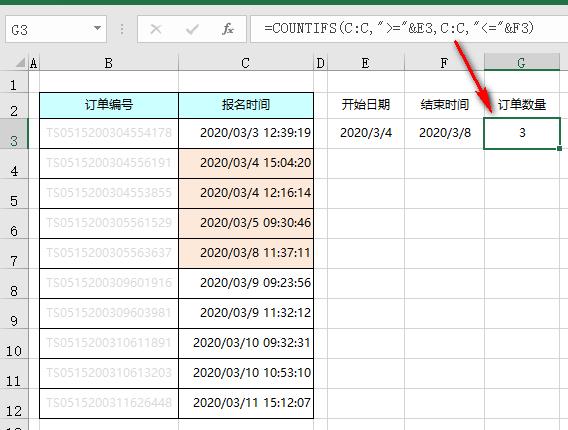Select row 9 header
The width and height of the screenshot is (568, 430).
[x=14, y=314]
